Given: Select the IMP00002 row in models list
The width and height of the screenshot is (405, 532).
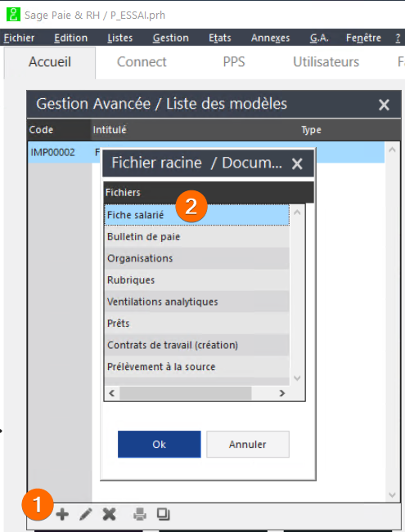Looking at the screenshot, I should click(206, 152).
